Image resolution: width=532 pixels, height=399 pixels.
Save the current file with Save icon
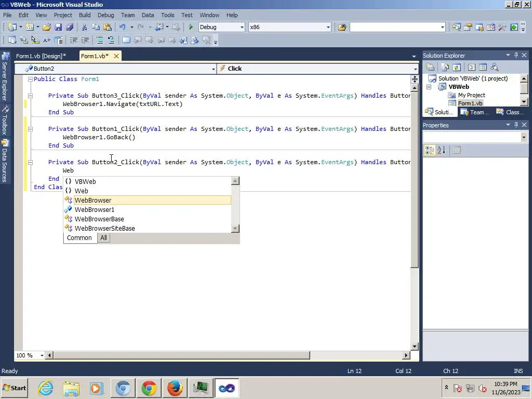[58, 27]
